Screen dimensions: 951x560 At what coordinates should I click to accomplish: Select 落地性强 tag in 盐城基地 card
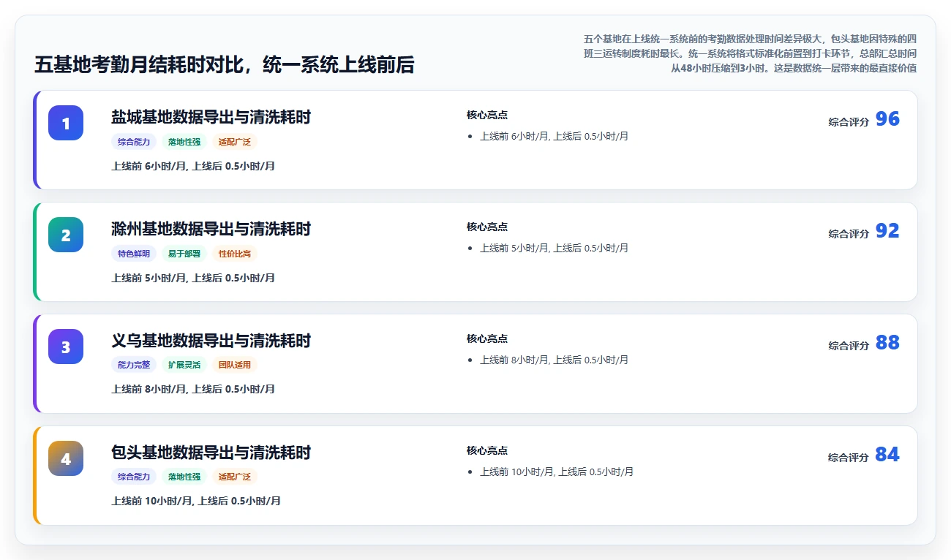click(x=184, y=142)
